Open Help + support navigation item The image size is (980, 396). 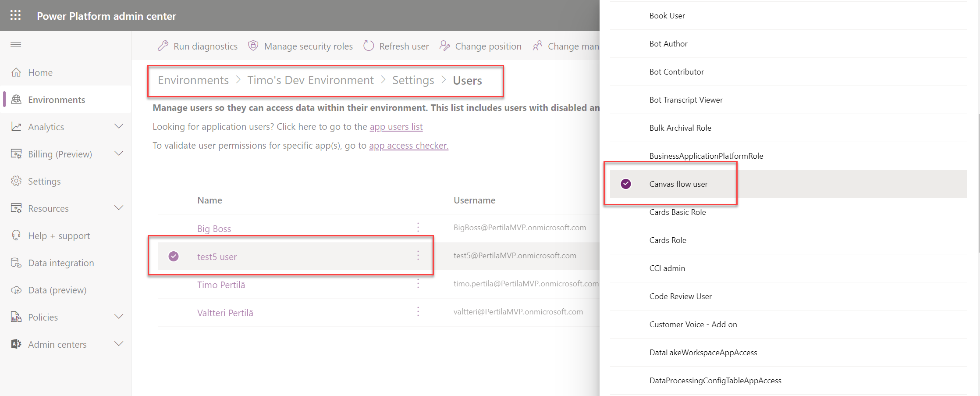coord(59,236)
